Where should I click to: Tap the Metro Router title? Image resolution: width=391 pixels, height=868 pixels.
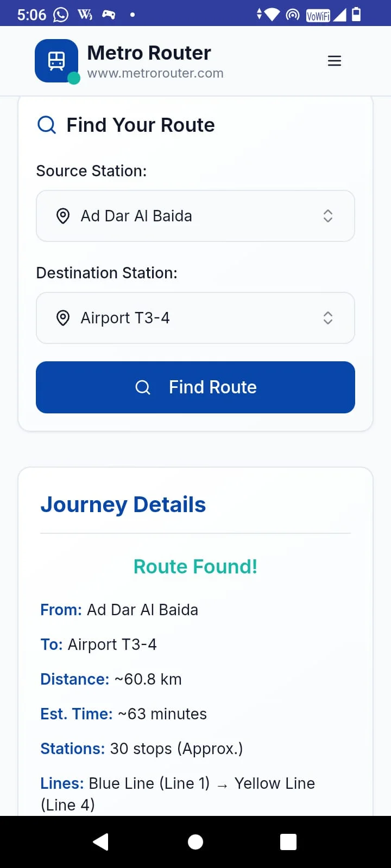tap(149, 53)
